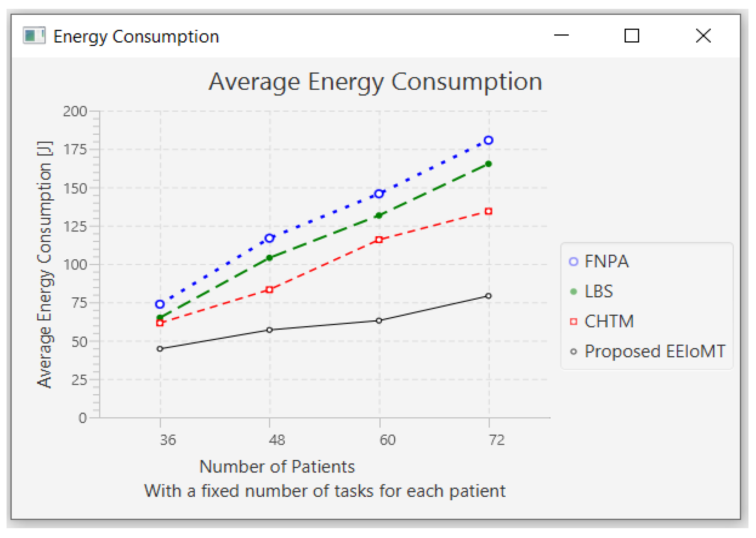This screenshot has height=538, width=756.
Task: Click the LBS data point at 72 patients
Action: [x=489, y=164]
